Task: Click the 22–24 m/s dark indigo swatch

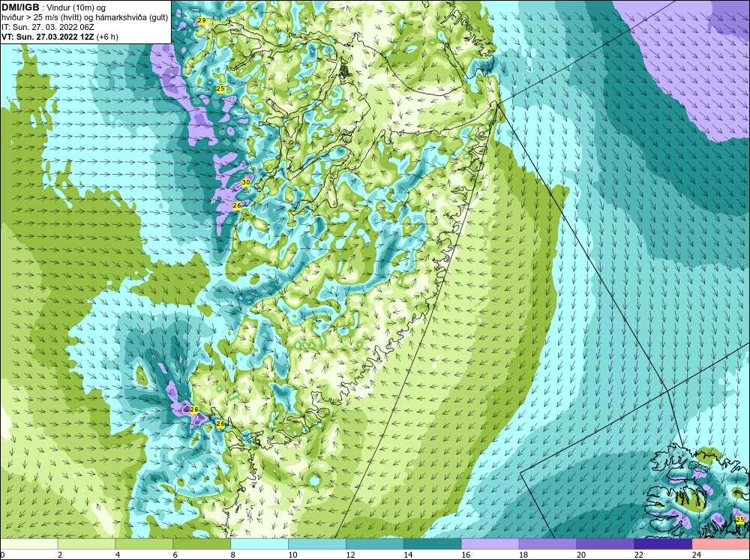Action: 663,544
